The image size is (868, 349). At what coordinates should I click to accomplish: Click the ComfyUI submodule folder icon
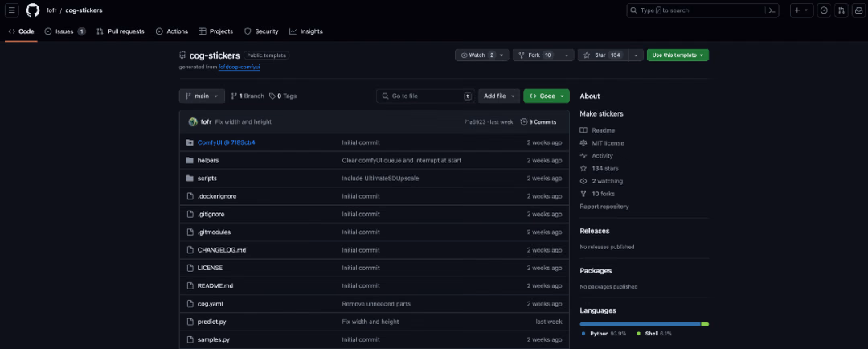[190, 142]
